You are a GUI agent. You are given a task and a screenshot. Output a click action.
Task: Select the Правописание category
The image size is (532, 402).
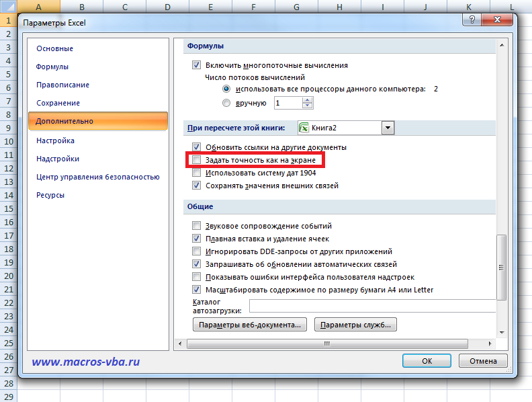(62, 85)
